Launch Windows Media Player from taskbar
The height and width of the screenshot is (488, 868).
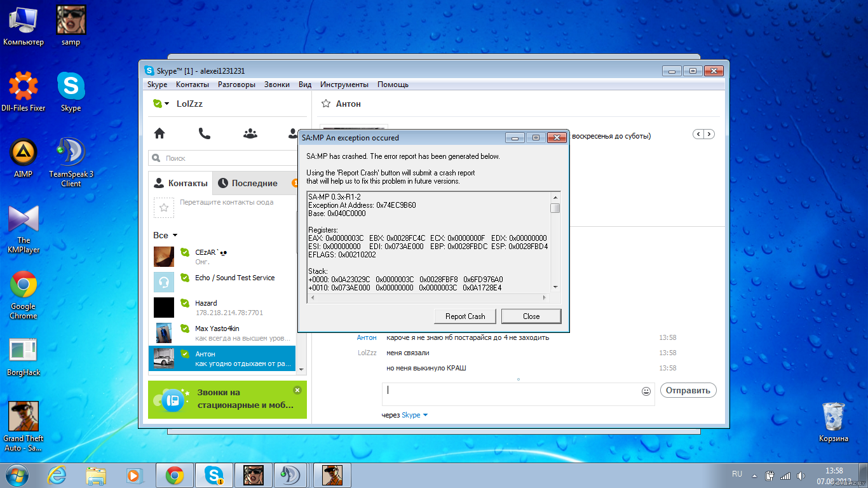tap(133, 475)
